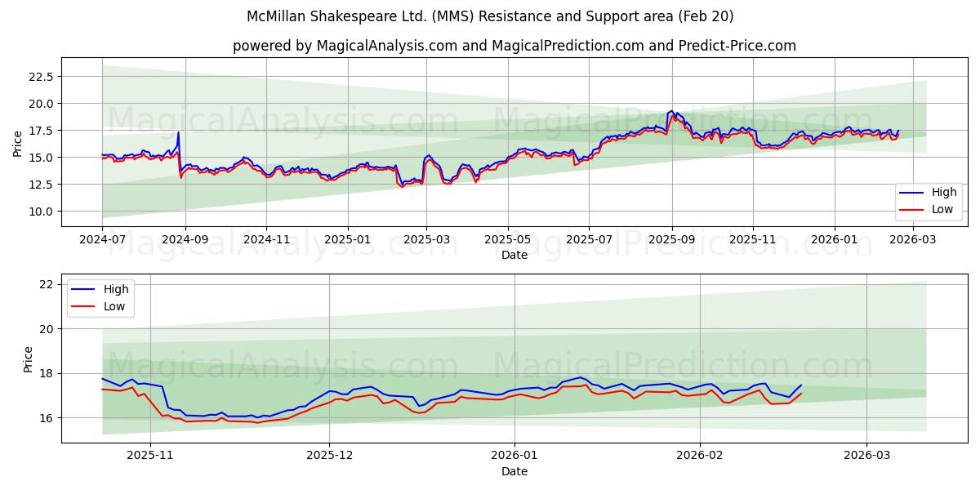Click the 17.5 price tick on top chart
The image size is (980, 490).
(x=42, y=131)
